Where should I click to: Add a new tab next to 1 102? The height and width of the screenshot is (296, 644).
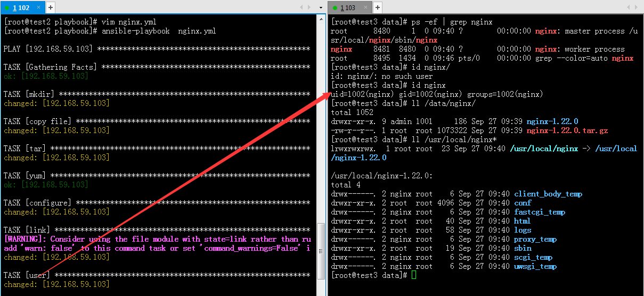coord(50,7)
